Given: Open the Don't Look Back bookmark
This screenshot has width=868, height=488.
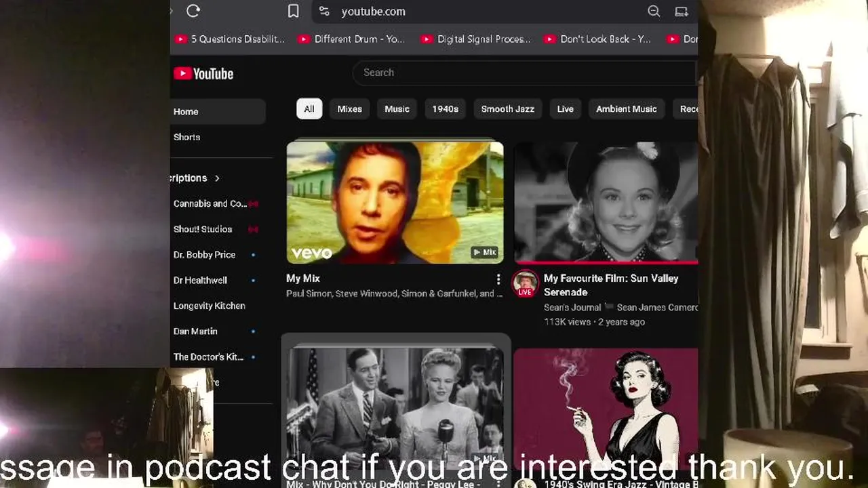Looking at the screenshot, I should pyautogui.click(x=598, y=39).
